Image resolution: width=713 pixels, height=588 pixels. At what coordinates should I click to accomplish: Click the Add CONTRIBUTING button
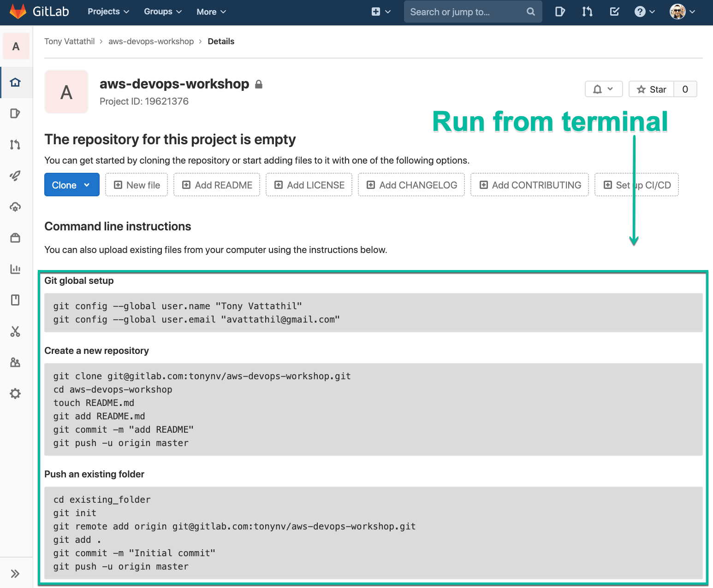[530, 185]
